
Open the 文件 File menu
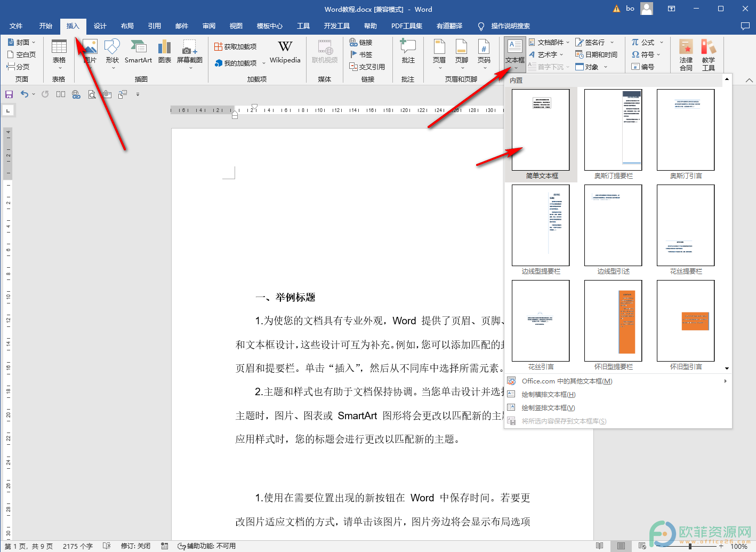16,26
